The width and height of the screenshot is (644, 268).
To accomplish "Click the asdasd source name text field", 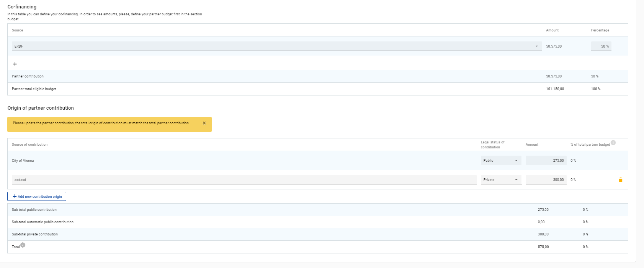I will tap(244, 180).
